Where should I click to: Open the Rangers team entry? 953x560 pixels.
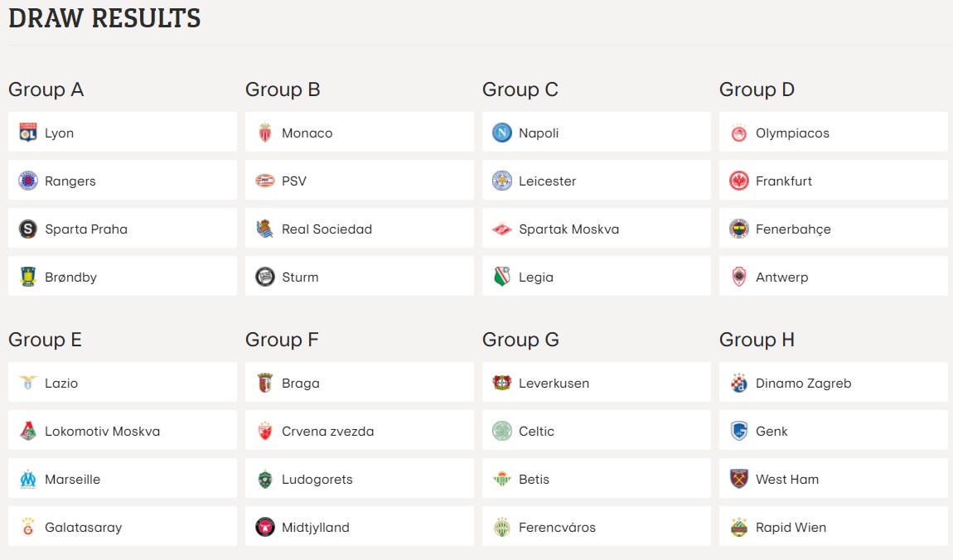(122, 181)
